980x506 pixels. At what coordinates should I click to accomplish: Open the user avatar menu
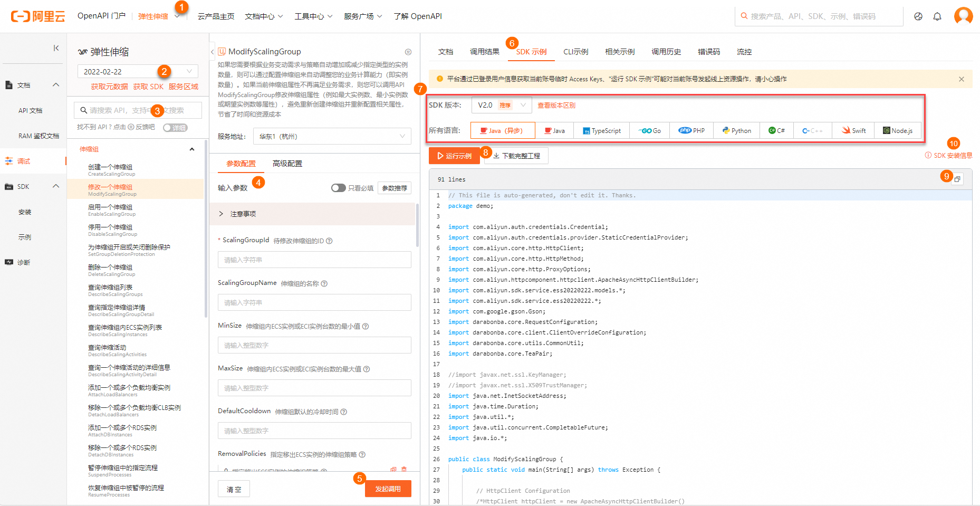click(964, 16)
